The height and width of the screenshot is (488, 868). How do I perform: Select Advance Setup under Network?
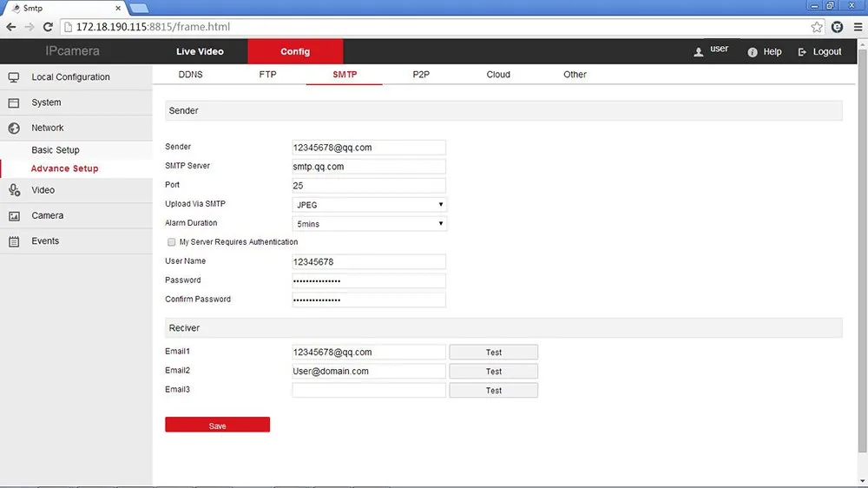coord(65,168)
